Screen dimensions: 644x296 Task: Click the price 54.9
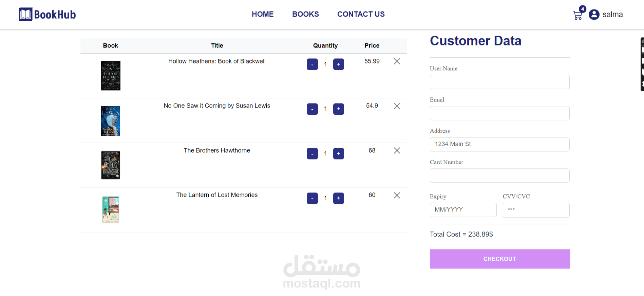click(x=372, y=106)
